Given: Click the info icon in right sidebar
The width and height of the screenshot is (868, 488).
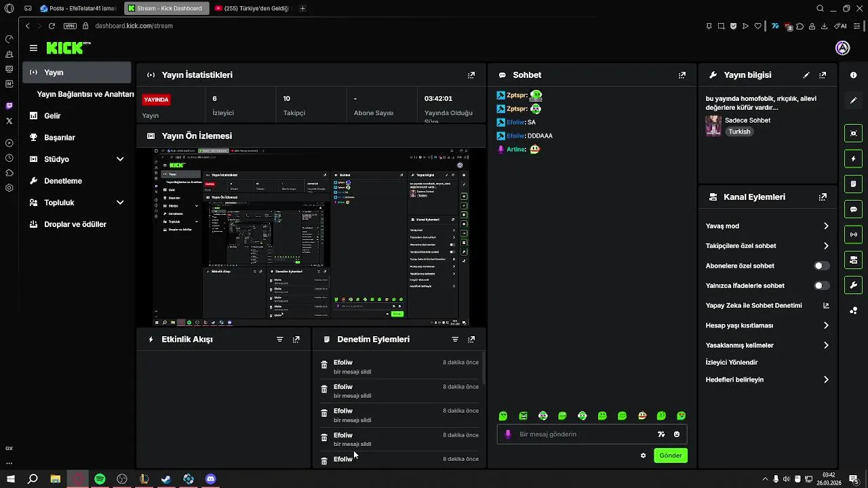Looking at the screenshot, I should coord(853,75).
